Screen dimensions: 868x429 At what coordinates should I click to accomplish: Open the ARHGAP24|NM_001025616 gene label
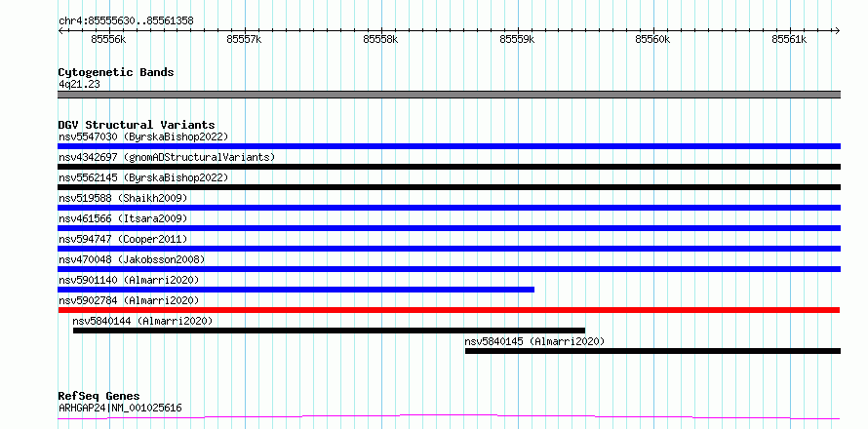120,408
